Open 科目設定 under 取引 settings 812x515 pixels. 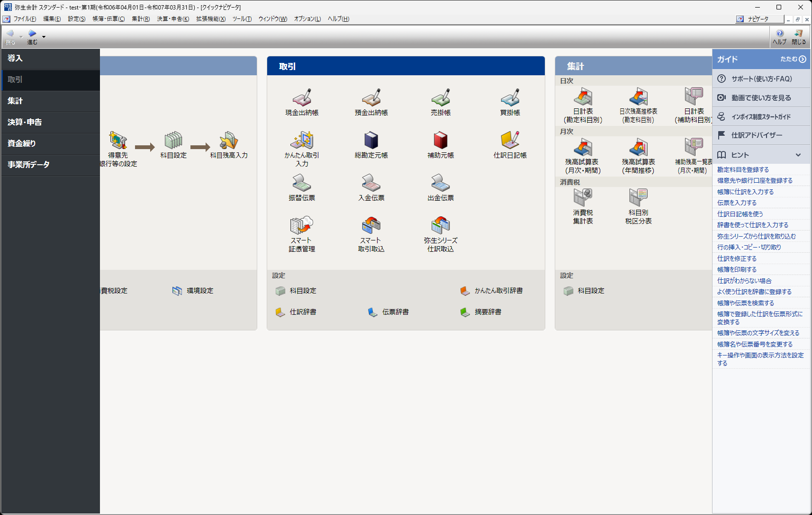(x=296, y=291)
